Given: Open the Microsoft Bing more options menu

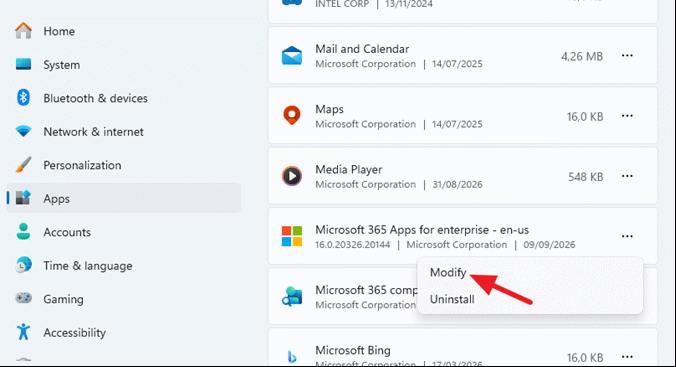Looking at the screenshot, I should [627, 357].
